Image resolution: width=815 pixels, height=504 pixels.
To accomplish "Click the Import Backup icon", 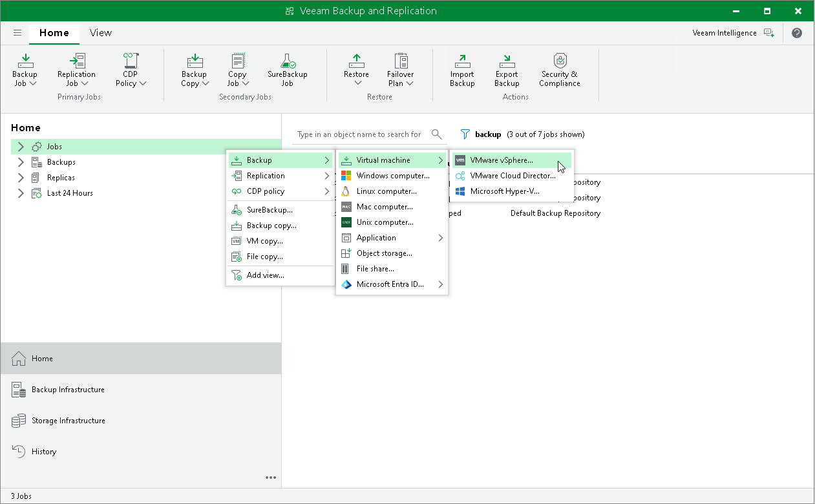I will 462,68.
